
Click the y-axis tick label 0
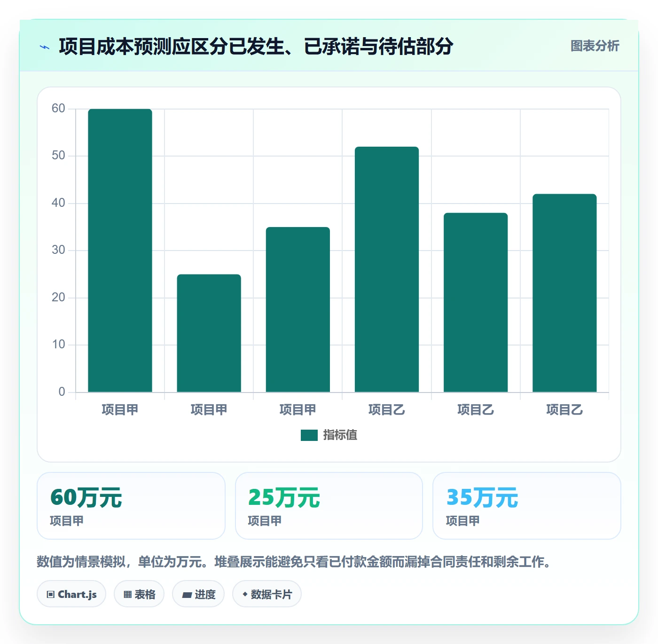pos(62,392)
